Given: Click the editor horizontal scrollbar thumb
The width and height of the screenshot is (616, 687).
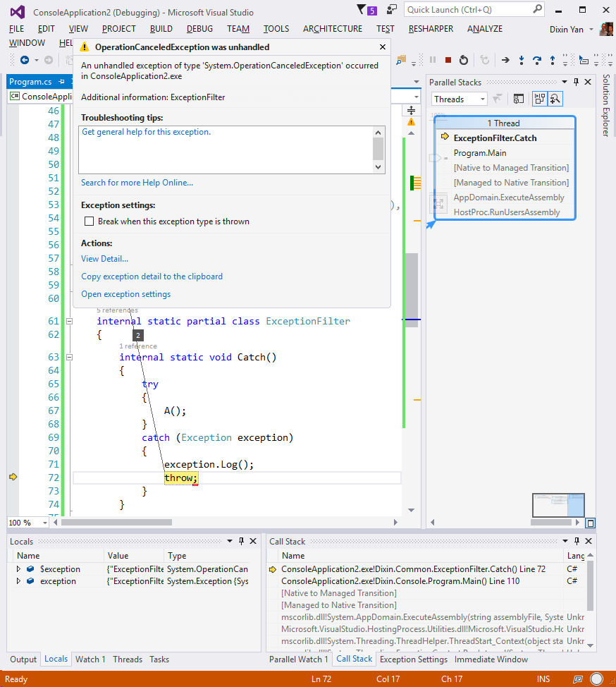Looking at the screenshot, I should (x=116, y=522).
